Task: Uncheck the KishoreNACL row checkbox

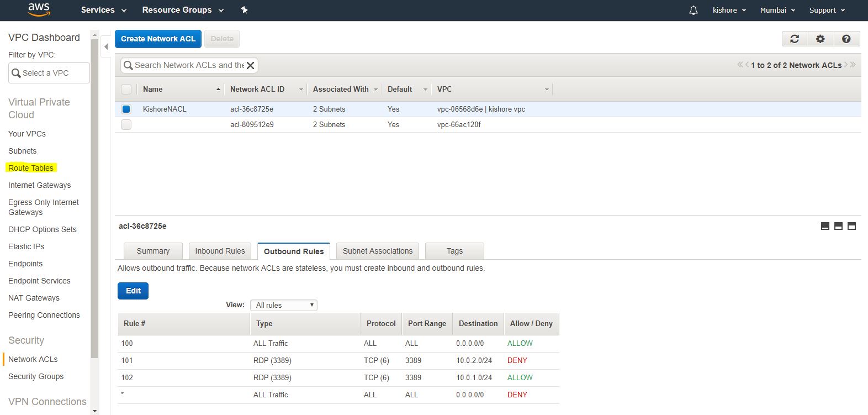Action: click(126, 109)
